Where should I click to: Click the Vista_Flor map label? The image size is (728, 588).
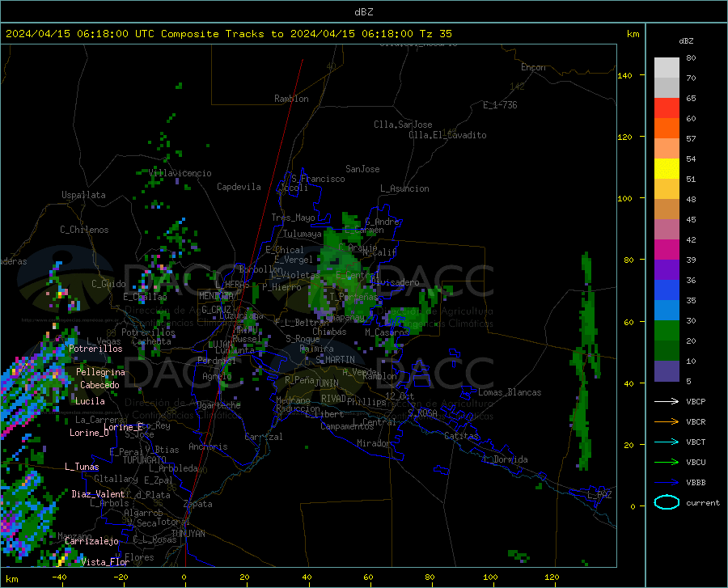pyautogui.click(x=105, y=562)
